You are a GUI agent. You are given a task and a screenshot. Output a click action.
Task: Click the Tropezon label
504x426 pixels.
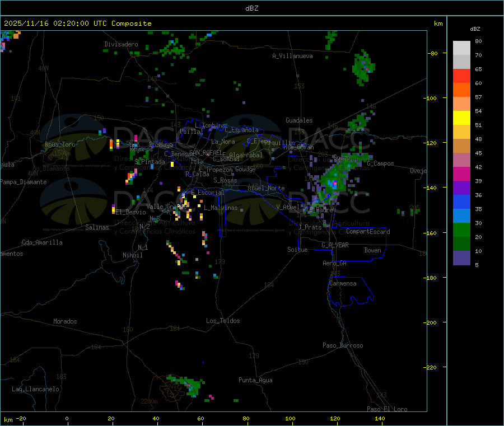click(220, 169)
